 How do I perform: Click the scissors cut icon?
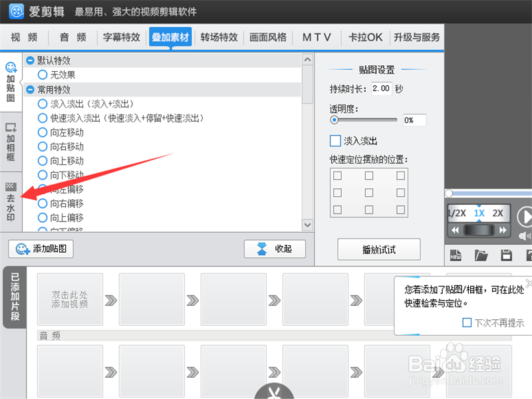[274, 391]
